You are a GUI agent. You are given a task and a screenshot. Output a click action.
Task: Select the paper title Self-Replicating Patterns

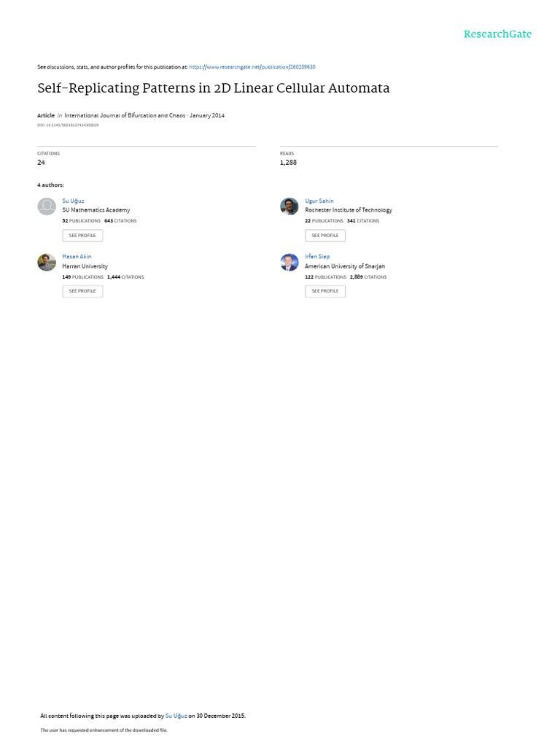(x=214, y=88)
